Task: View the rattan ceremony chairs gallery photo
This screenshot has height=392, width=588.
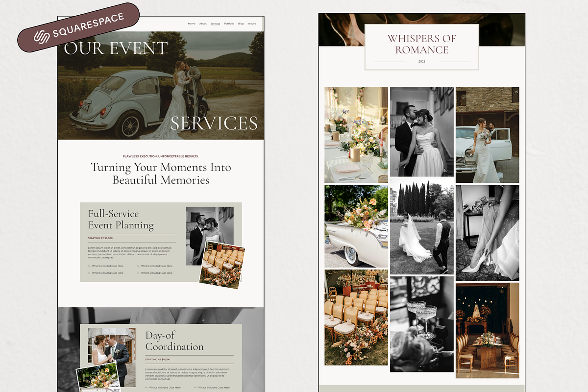Action: point(356,318)
